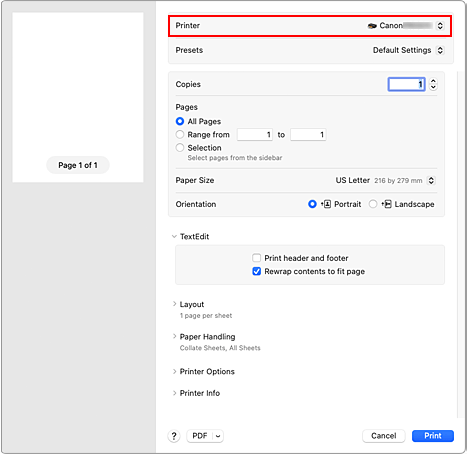Click the Landscape orientation page icon
The image size is (467, 454).
pos(387,204)
